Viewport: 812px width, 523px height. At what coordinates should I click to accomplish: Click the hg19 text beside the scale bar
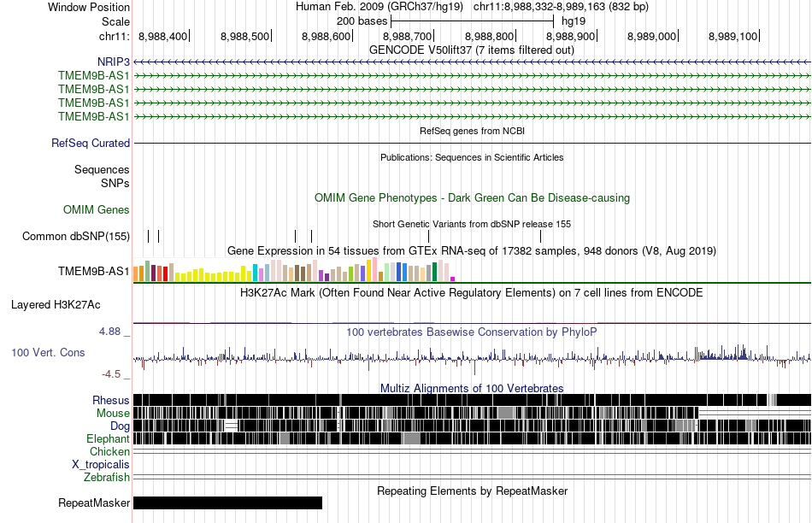[x=574, y=21]
